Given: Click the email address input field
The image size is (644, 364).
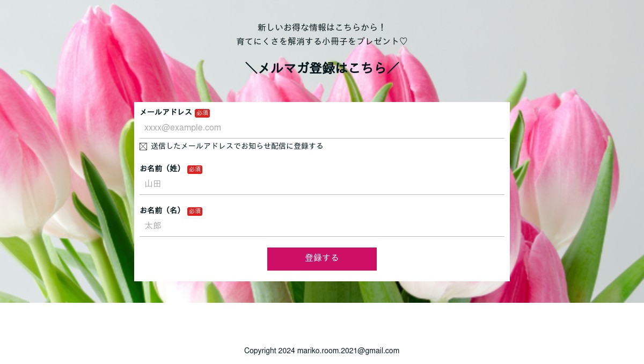Looking at the screenshot, I should 322,128.
